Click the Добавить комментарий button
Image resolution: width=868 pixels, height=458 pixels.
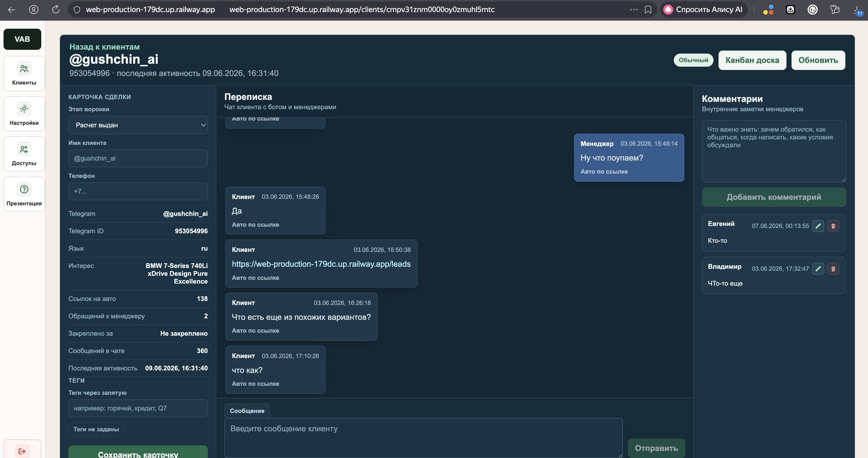[x=774, y=197]
